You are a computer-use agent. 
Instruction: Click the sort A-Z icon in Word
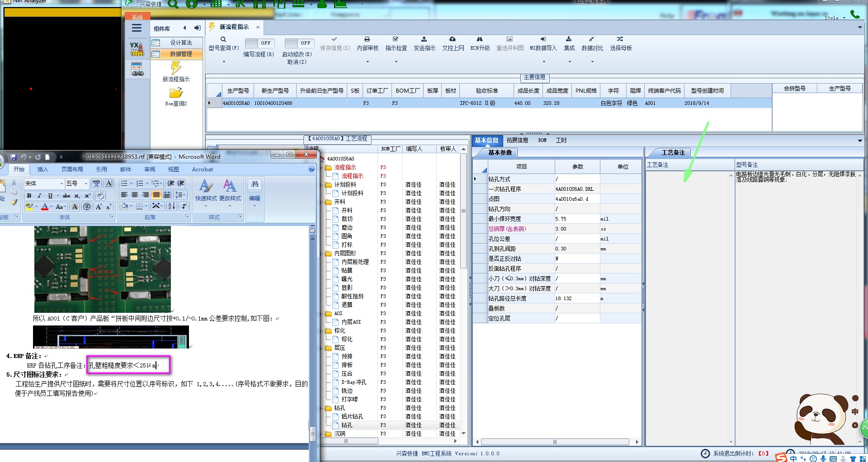click(172, 206)
